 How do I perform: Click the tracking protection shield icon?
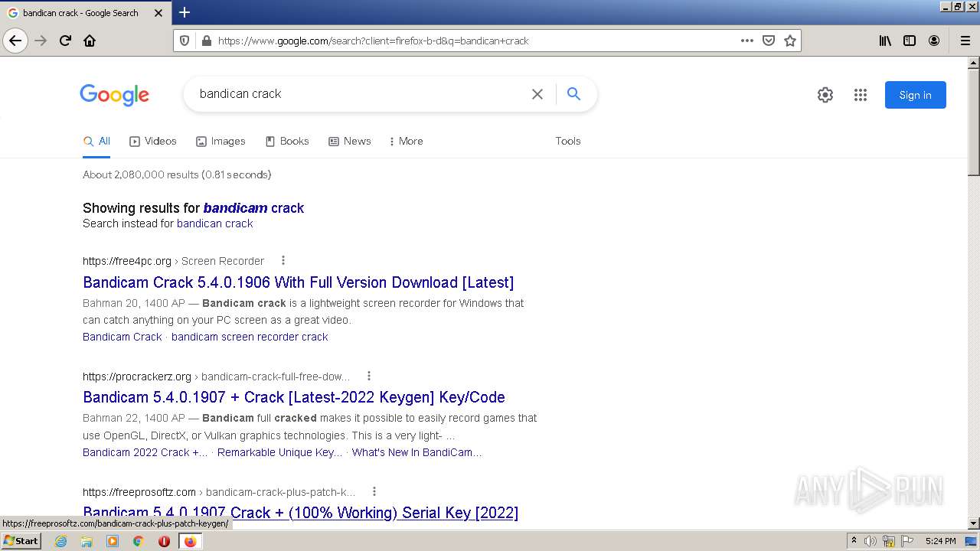click(184, 41)
